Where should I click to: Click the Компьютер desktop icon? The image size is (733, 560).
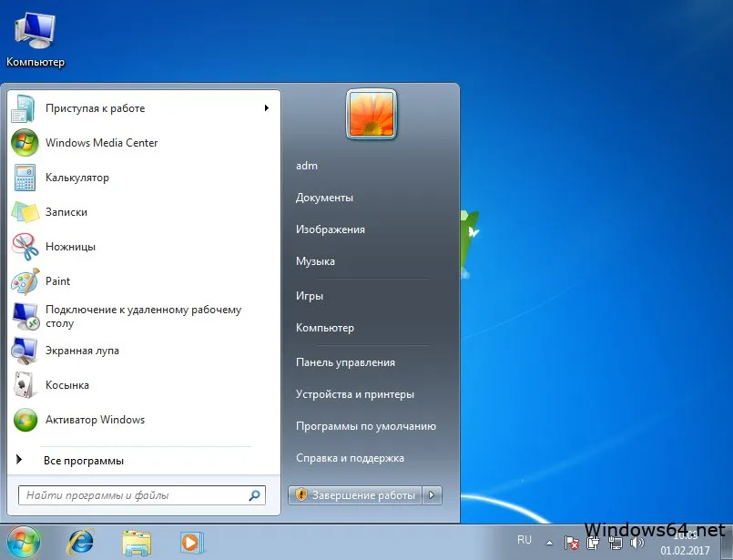pos(36,40)
